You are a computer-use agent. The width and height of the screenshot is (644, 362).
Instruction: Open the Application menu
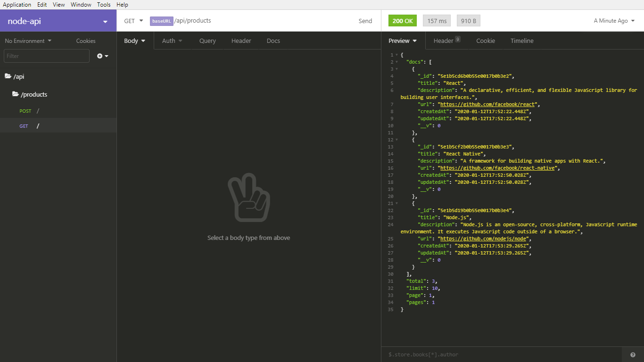click(x=17, y=5)
